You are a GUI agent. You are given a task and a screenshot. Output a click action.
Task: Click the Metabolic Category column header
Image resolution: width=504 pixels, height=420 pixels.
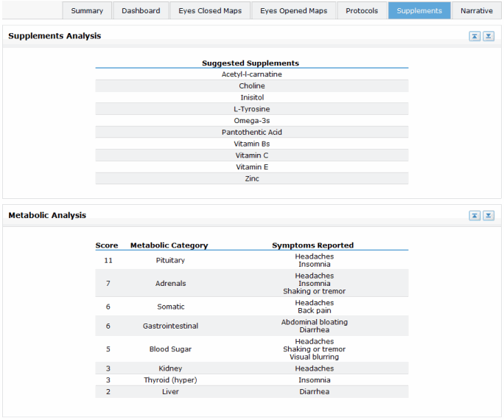[169, 245]
